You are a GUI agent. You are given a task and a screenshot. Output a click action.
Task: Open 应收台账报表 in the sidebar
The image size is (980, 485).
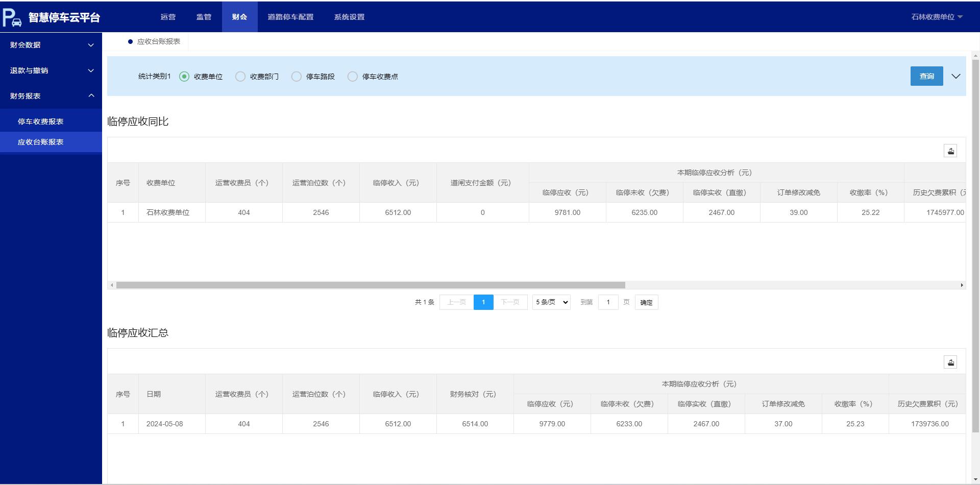click(x=51, y=142)
